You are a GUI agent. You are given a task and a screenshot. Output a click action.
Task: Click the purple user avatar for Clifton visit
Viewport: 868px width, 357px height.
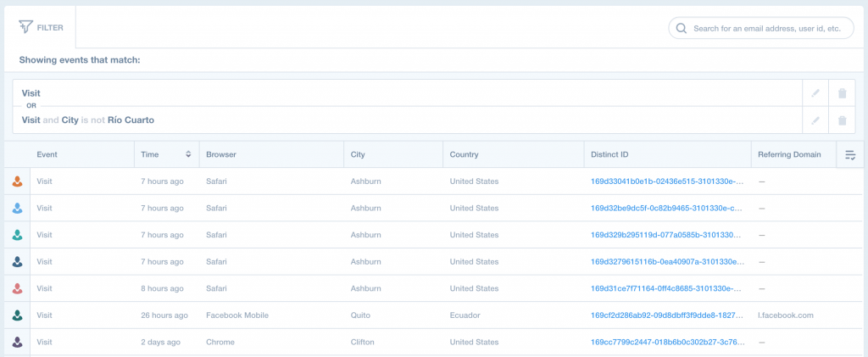[x=17, y=342]
